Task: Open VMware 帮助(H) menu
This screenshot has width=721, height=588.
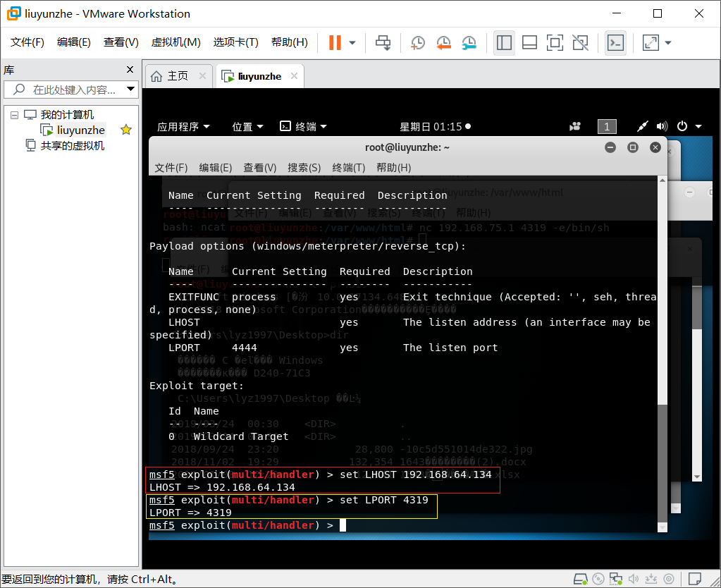Action: click(290, 42)
